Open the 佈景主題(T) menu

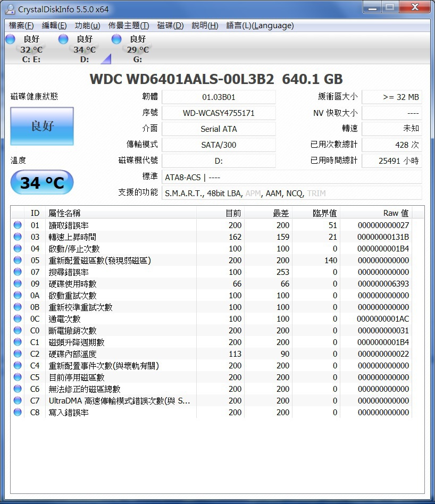pos(129,26)
